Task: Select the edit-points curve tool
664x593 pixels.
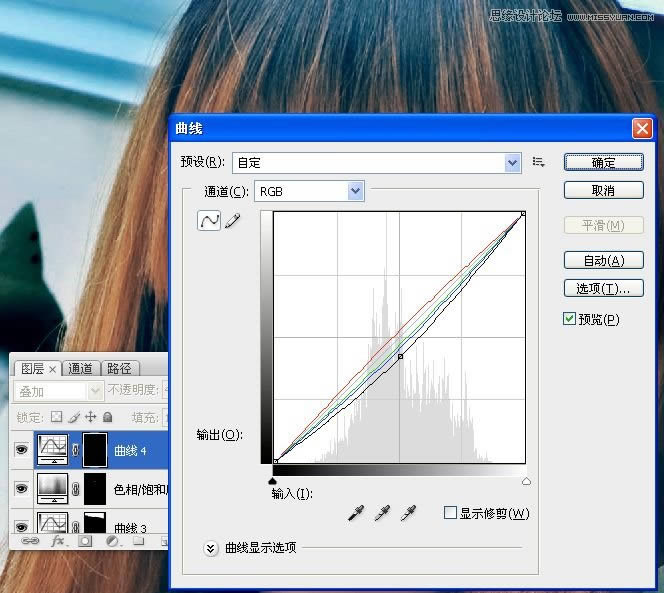Action: (x=209, y=220)
